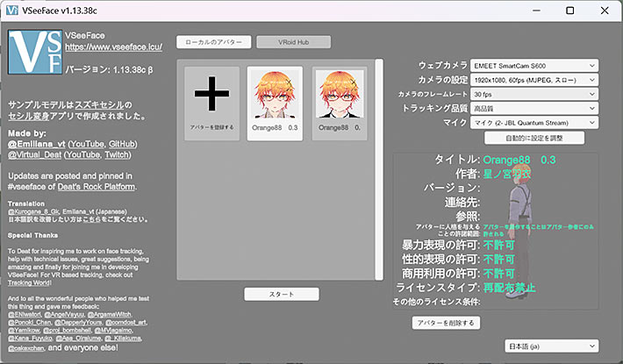Open the @cakexchan link
Screen dimensions: 623x364
[25, 348]
